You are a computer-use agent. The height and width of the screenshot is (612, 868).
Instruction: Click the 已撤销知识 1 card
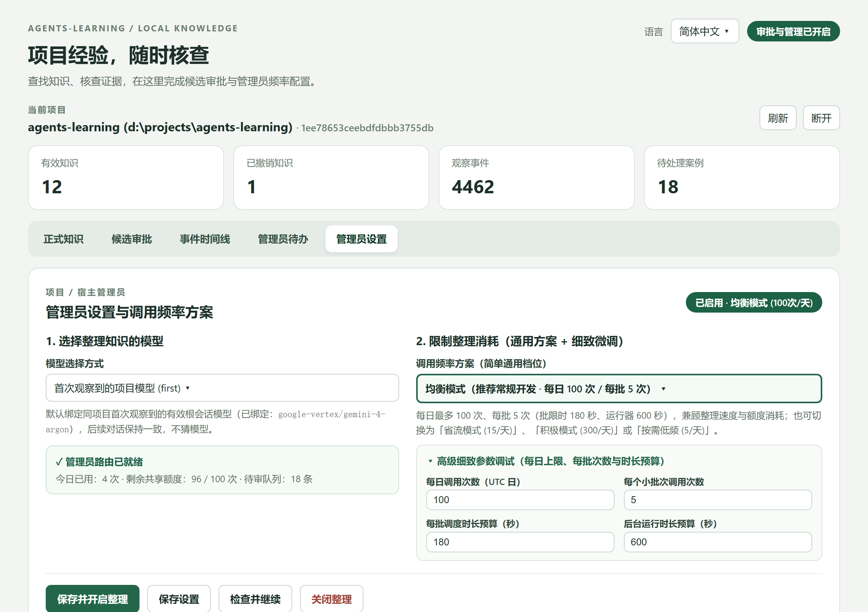(331, 177)
